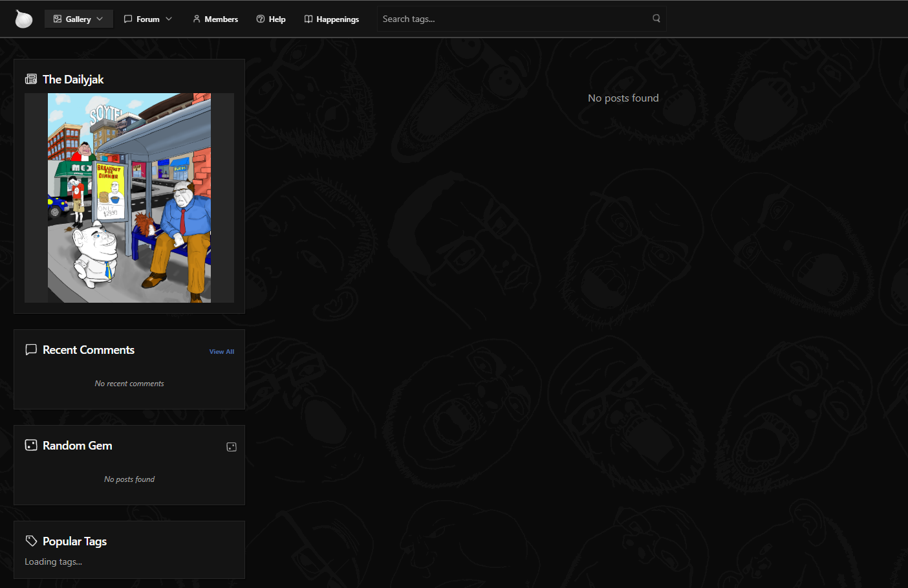Click the question mark icon beside Help

click(x=261, y=19)
